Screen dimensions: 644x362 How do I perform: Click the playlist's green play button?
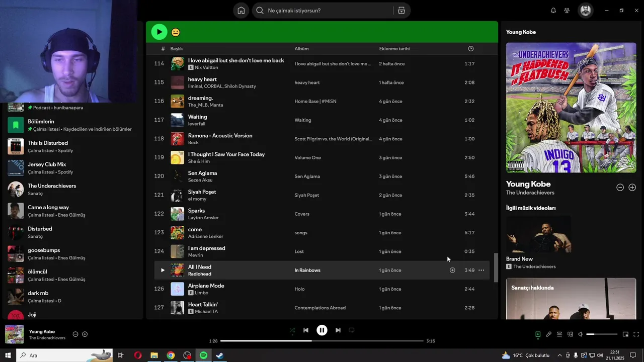click(159, 32)
